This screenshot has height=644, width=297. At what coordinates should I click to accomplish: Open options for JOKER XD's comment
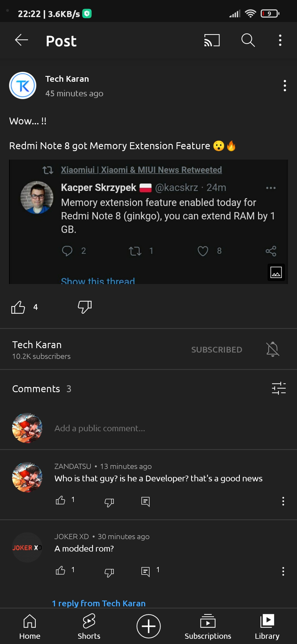tap(283, 571)
